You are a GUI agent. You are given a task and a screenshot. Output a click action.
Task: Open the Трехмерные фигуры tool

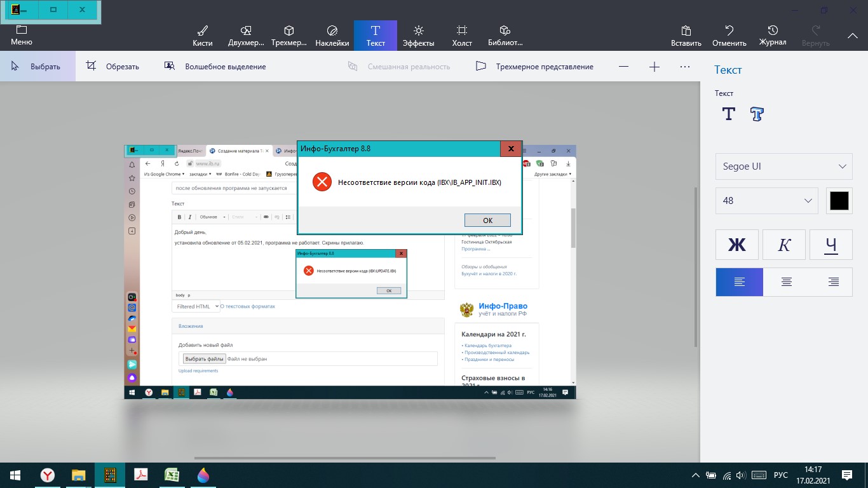click(x=289, y=36)
